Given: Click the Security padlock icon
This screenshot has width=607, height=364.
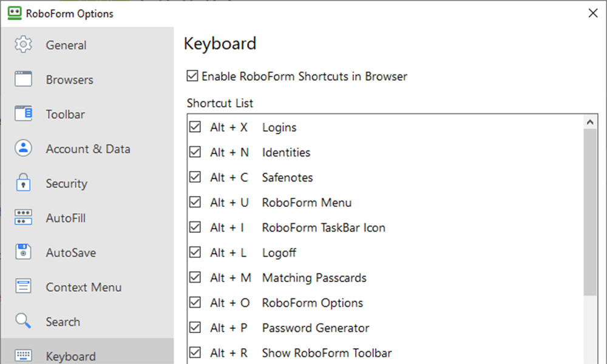Looking at the screenshot, I should [23, 183].
